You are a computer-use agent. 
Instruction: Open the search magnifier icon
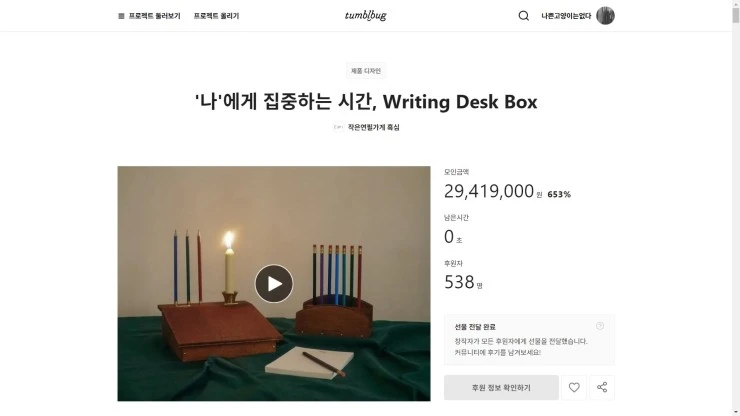point(523,16)
